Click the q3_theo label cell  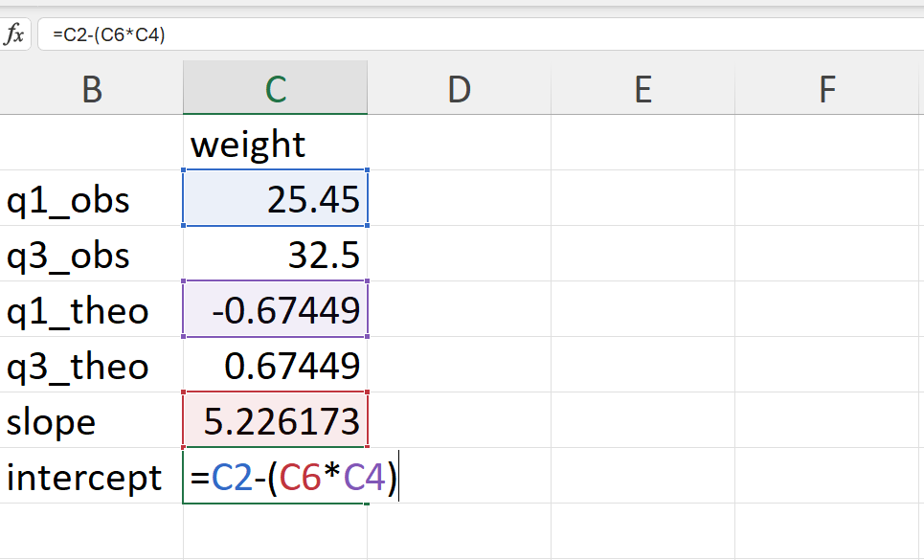[91, 365]
